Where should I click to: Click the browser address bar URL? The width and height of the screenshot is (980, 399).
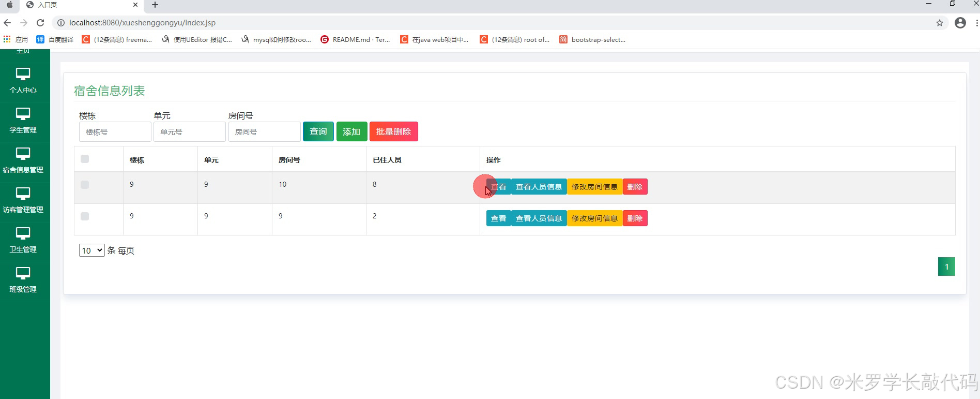[142, 23]
